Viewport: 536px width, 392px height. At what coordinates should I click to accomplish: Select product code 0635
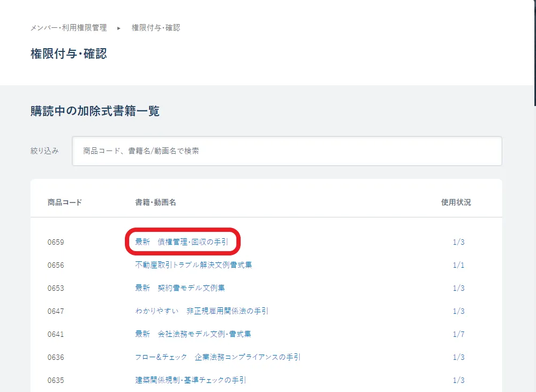[56, 380]
